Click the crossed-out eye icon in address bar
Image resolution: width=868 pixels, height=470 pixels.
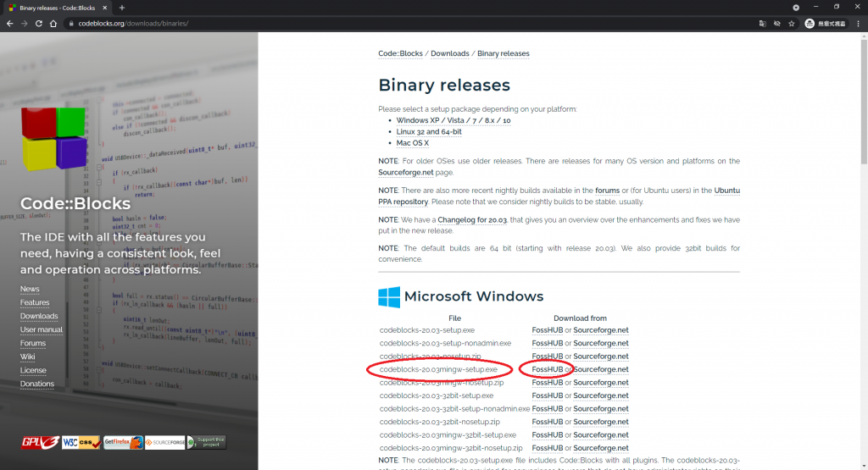(x=777, y=23)
